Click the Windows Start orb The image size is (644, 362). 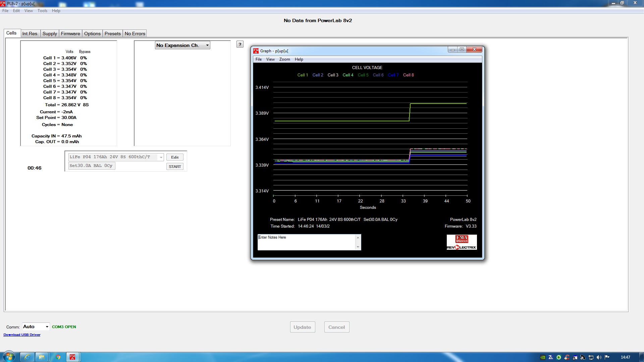point(9,357)
